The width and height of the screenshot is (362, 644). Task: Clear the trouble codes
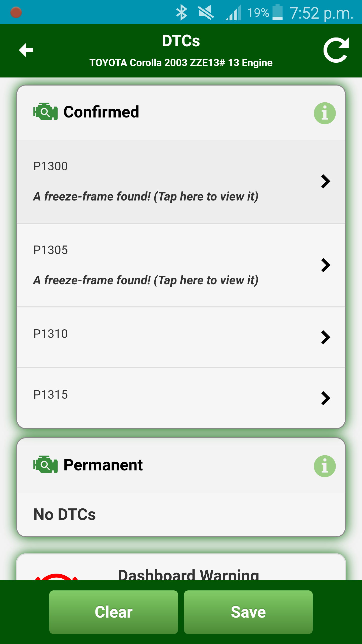(x=114, y=612)
